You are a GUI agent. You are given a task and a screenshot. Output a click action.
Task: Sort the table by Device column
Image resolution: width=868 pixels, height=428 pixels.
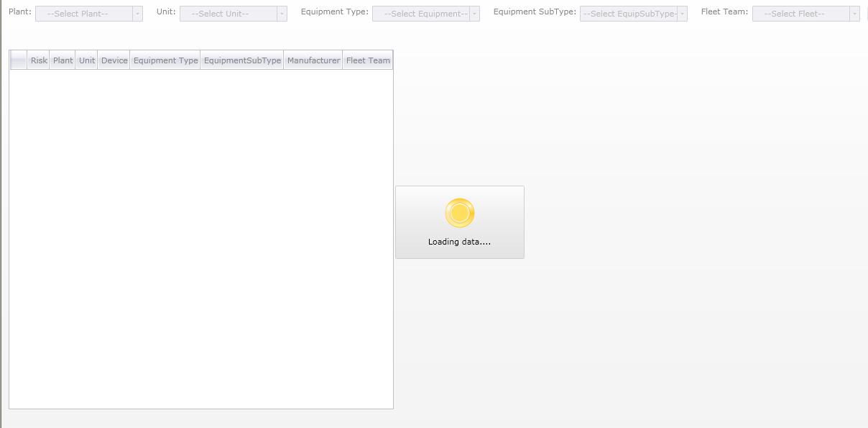pyautogui.click(x=114, y=60)
